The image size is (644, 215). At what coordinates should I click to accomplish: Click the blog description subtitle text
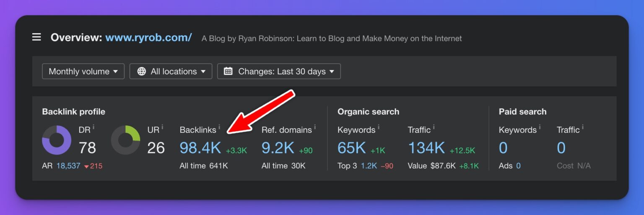click(332, 39)
